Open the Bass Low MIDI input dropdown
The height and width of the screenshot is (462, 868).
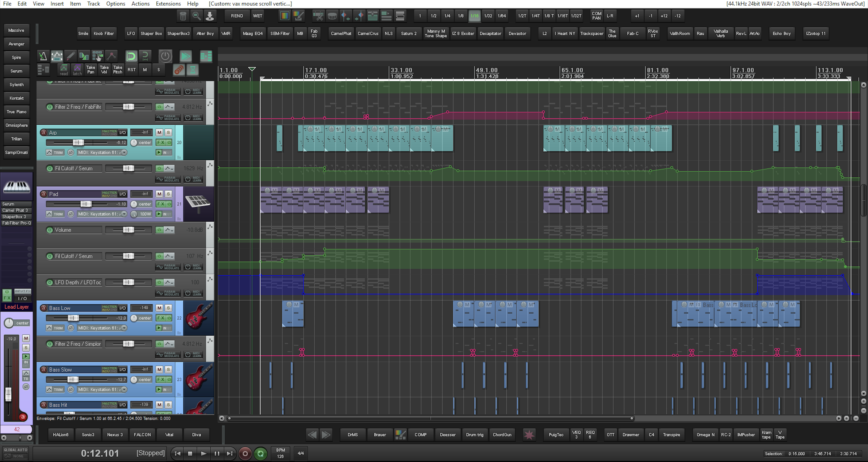tap(124, 328)
